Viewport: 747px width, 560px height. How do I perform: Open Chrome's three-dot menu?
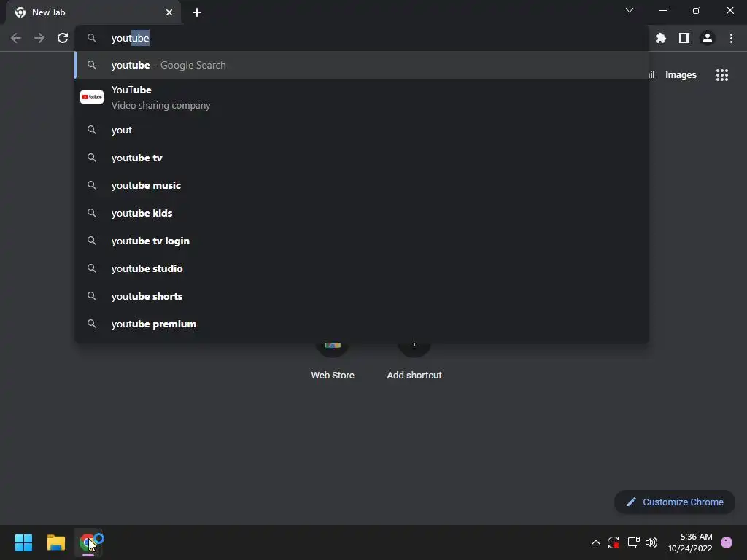click(x=731, y=38)
